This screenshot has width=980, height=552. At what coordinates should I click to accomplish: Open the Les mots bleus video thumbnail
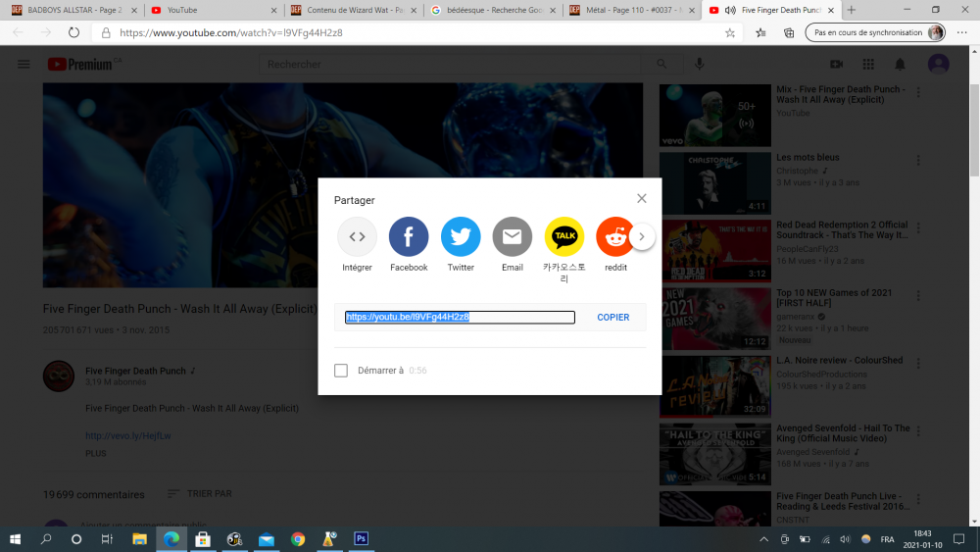tap(714, 182)
